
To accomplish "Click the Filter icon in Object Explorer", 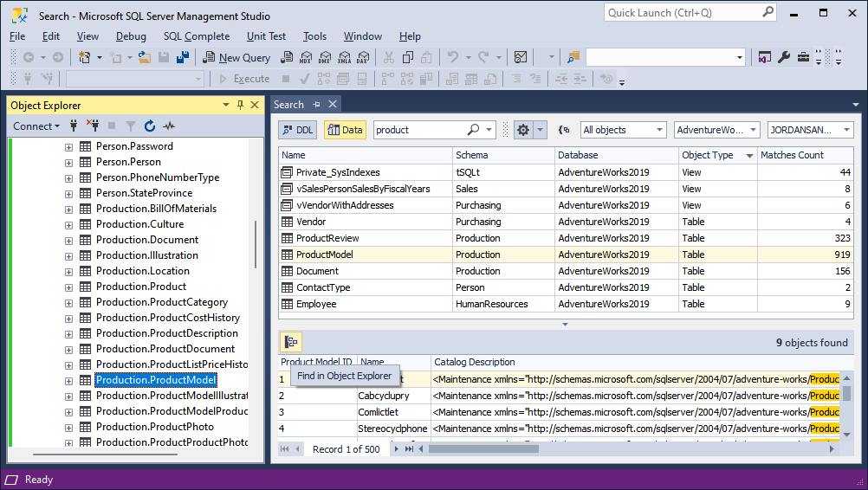I will click(131, 126).
